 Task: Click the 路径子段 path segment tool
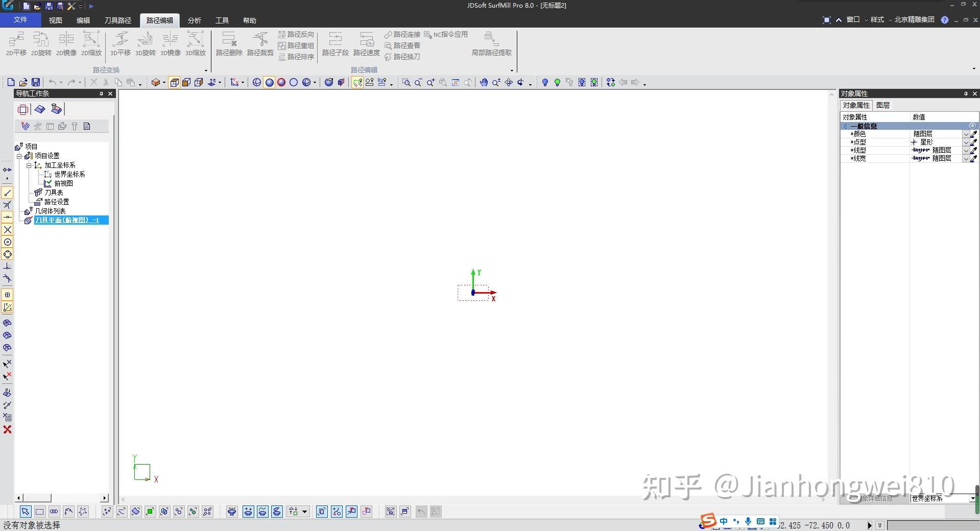point(336,43)
